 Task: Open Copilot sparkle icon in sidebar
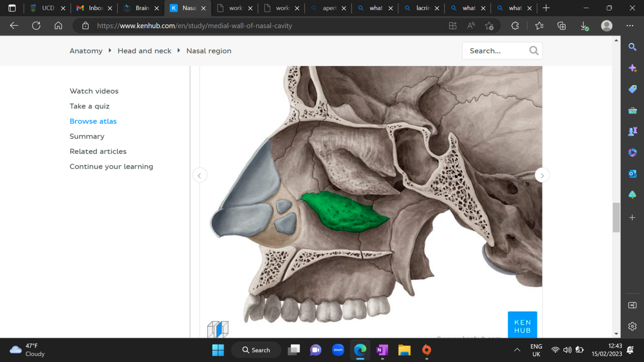(632, 68)
